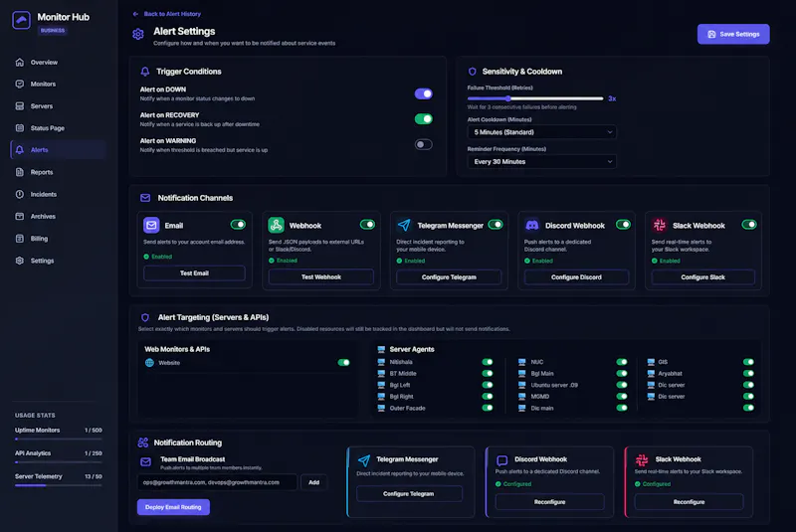Click Save Settings button
The width and height of the screenshot is (796, 532).
(733, 34)
